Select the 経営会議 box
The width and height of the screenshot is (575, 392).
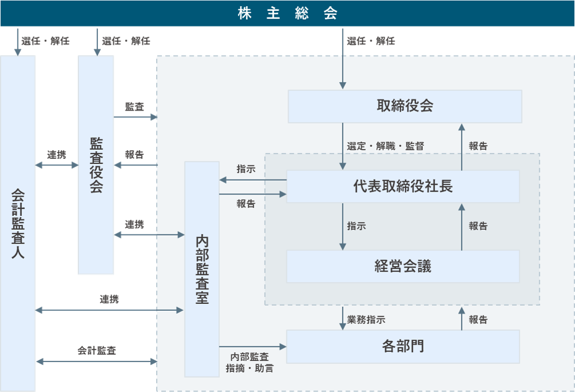(x=402, y=267)
